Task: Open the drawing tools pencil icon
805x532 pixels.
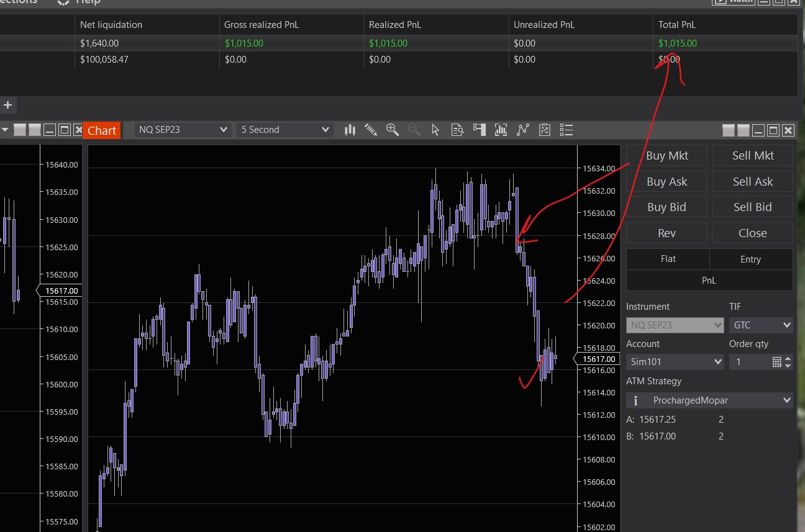Action: pos(371,130)
